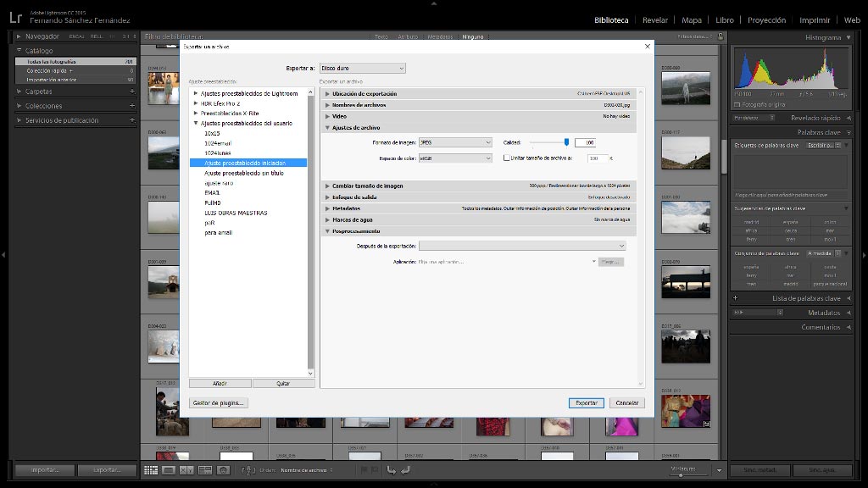This screenshot has width=868, height=488.
Task: Toggle Fotografía original checkbox under histogram
Action: click(737, 104)
